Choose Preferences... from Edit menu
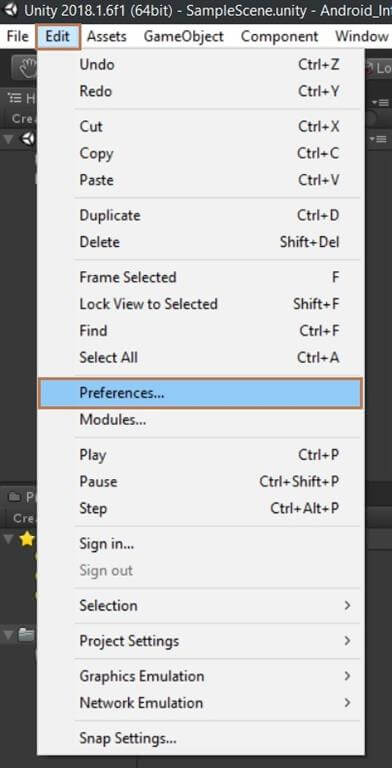Image resolution: width=392 pixels, height=768 pixels. point(200,393)
